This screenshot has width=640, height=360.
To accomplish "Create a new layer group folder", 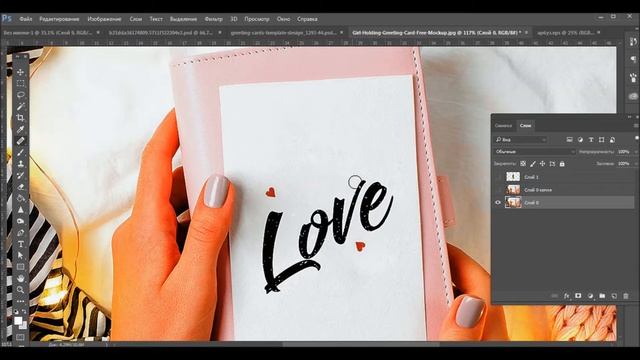I will click(602, 296).
